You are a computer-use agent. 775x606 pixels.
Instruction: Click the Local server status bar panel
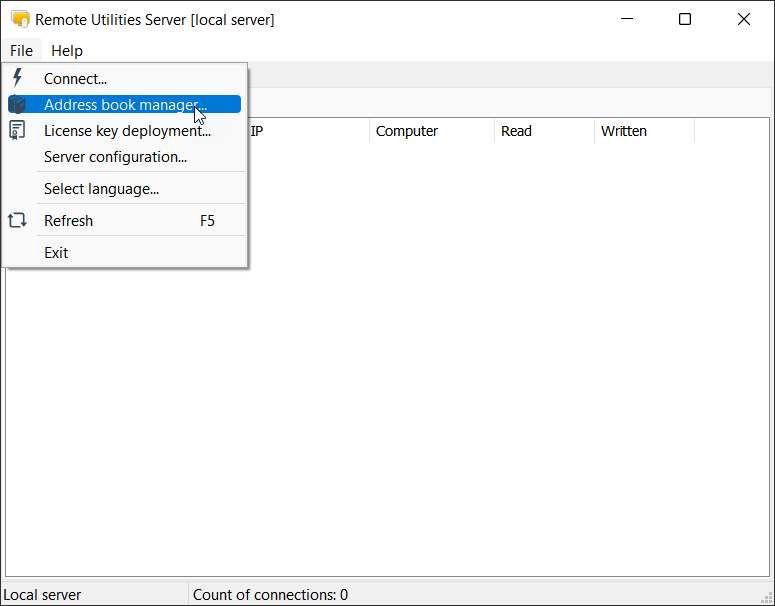pyautogui.click(x=95, y=595)
